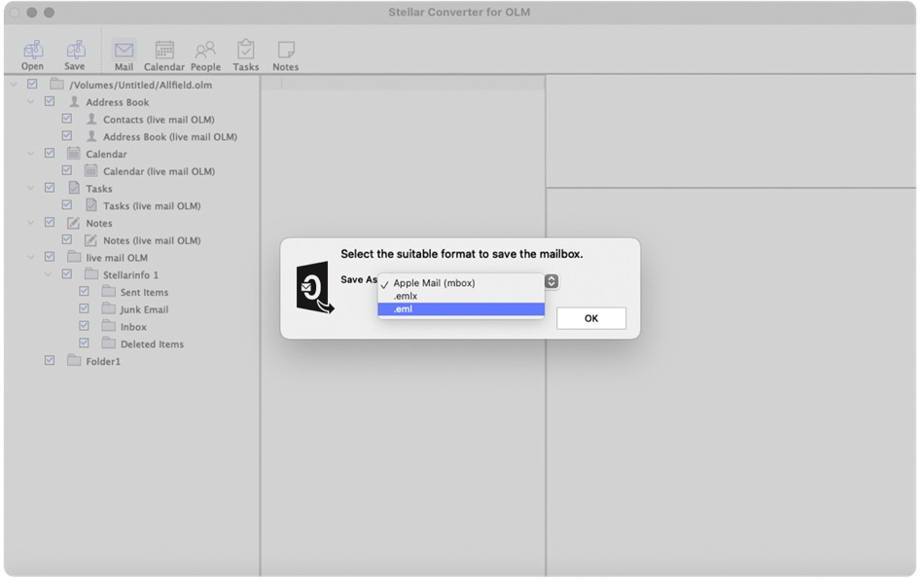This screenshot has height=578, width=924.
Task: Uncheck the Folder1 checkbox
Action: pyautogui.click(x=50, y=360)
